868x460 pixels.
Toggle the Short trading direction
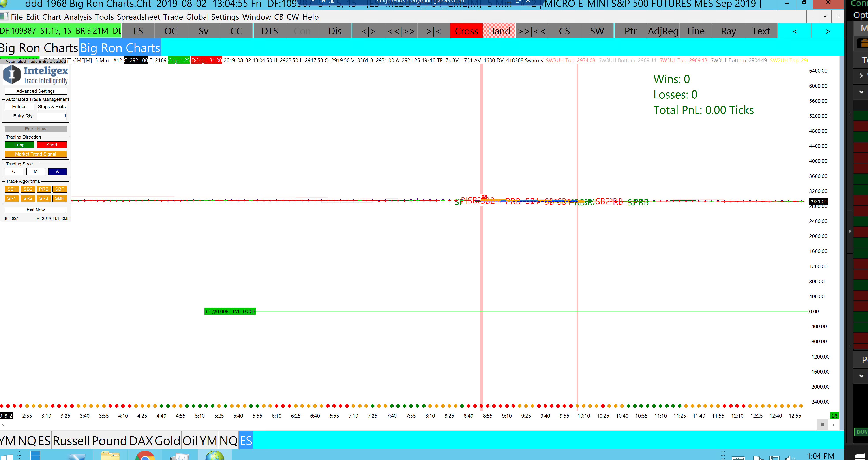coord(52,145)
